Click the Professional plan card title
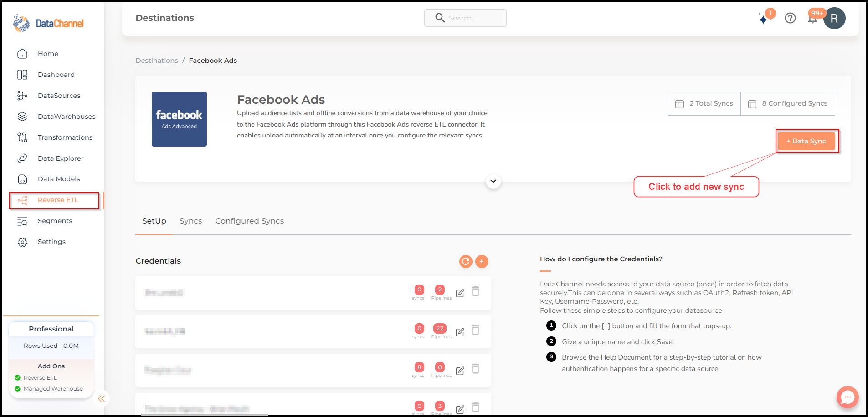868x417 pixels. coord(51,329)
